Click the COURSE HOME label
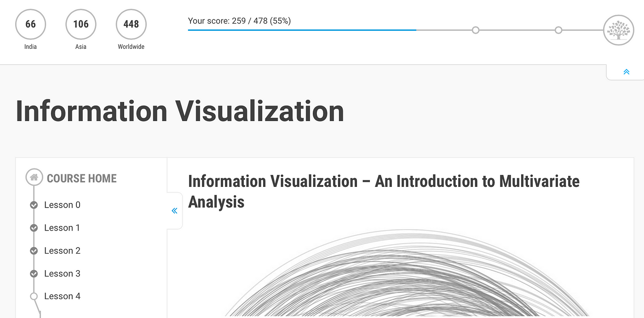 coord(82,178)
